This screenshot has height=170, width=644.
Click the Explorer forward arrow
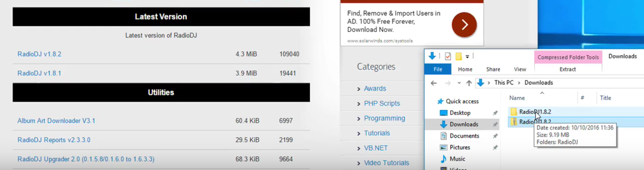(448, 83)
